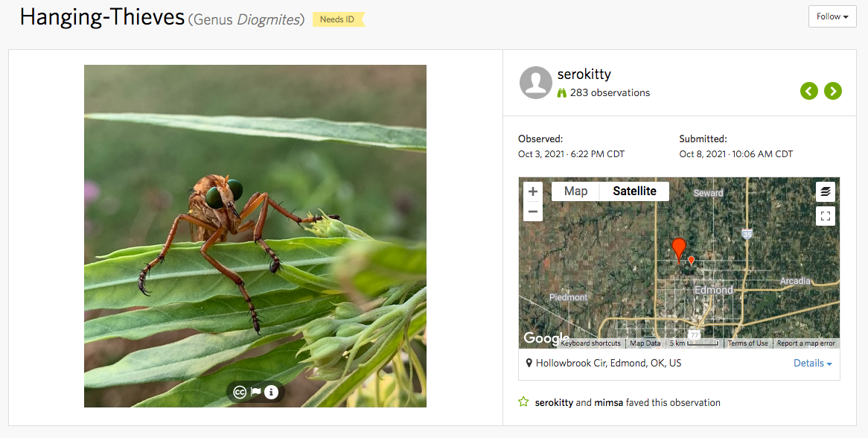Open the serokitty profile link

[x=584, y=74]
